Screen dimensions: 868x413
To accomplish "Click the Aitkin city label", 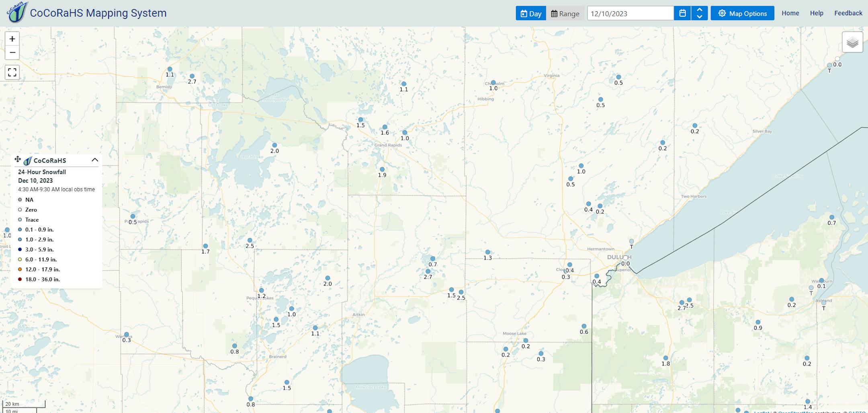I will tap(358, 314).
